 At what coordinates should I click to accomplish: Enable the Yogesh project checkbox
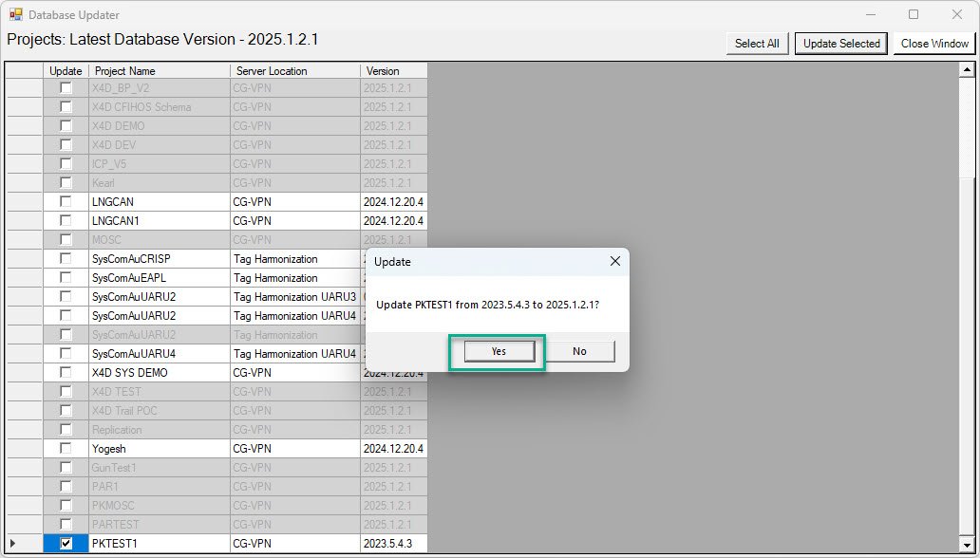tap(66, 449)
